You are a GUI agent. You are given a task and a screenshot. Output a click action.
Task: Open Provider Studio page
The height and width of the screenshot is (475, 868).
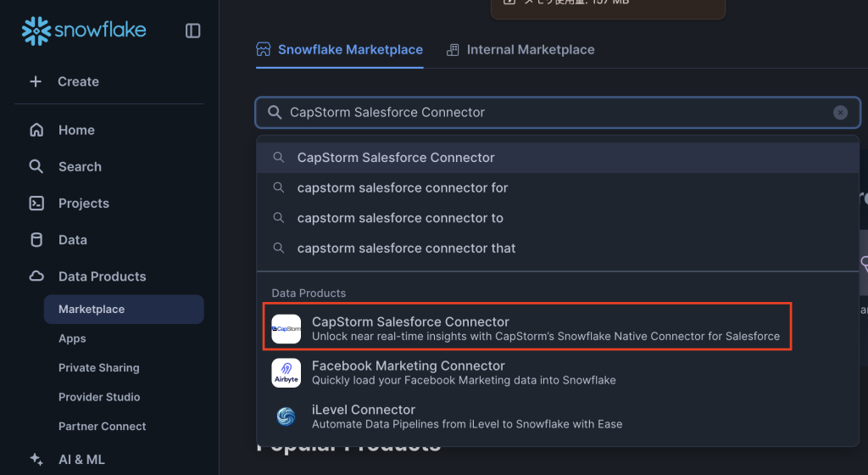click(99, 397)
